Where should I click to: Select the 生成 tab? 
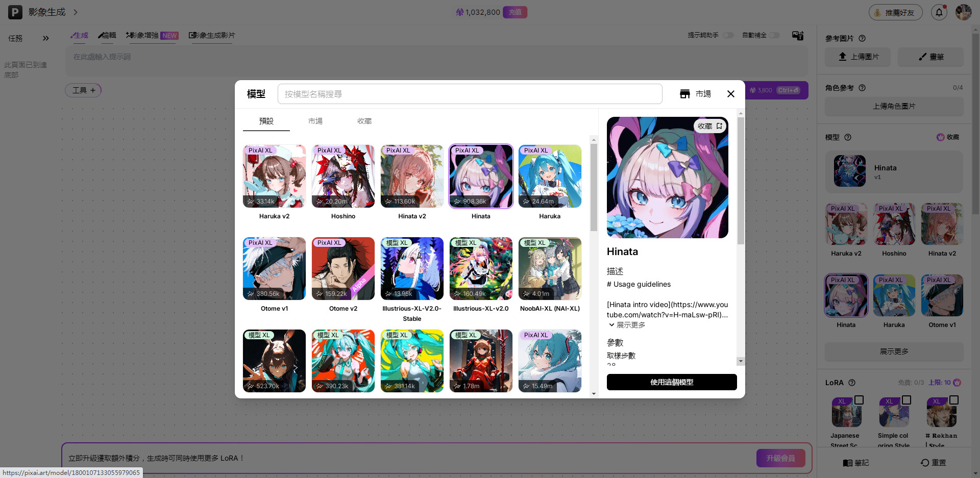(79, 35)
